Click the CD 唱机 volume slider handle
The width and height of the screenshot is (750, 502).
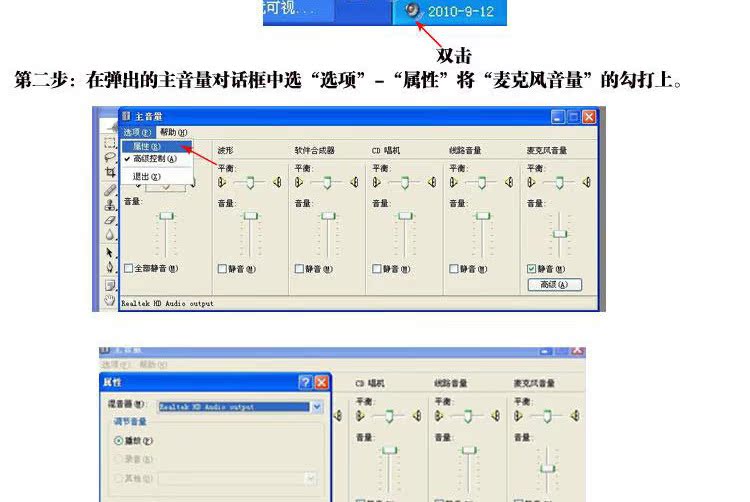point(404,216)
